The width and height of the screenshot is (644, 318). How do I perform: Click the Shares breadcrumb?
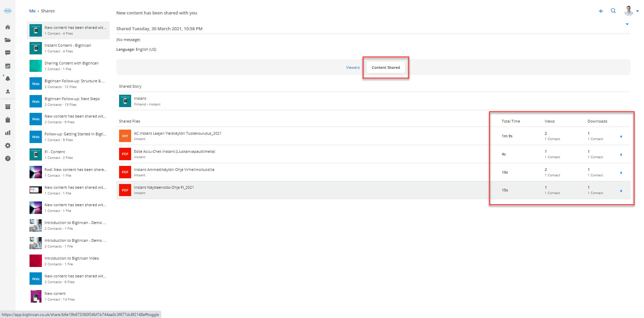(x=48, y=11)
